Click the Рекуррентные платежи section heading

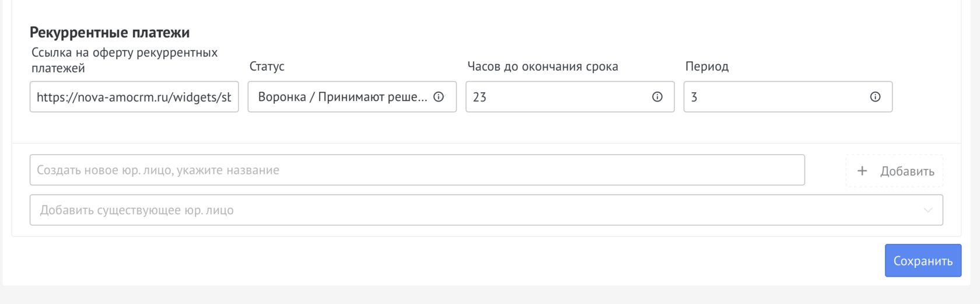pyautogui.click(x=110, y=33)
